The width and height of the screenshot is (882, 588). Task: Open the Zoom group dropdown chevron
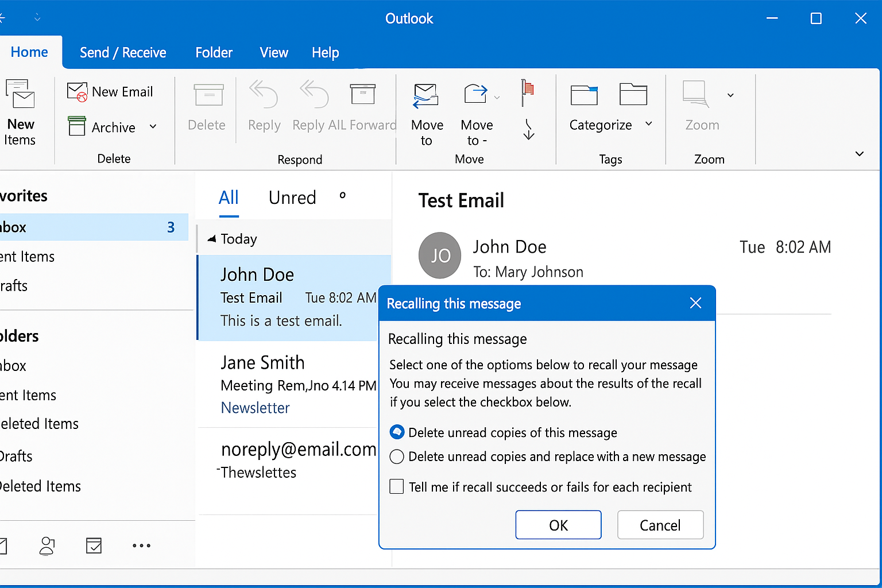point(730,95)
